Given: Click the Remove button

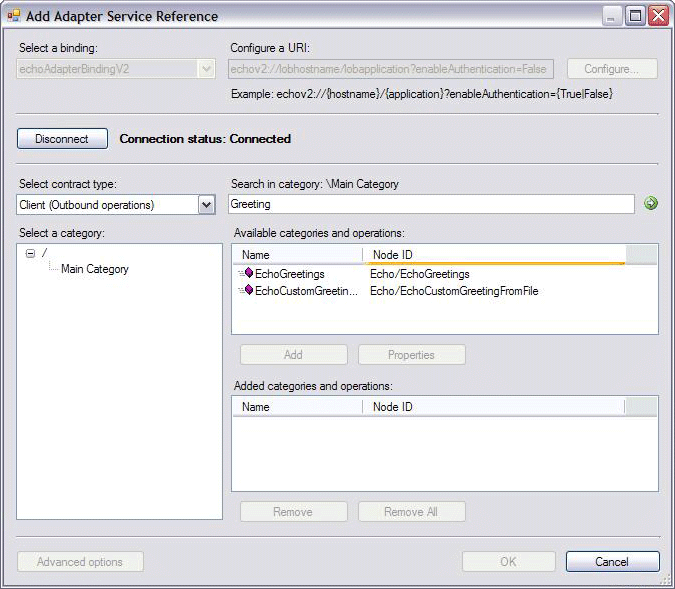Looking at the screenshot, I should [294, 512].
